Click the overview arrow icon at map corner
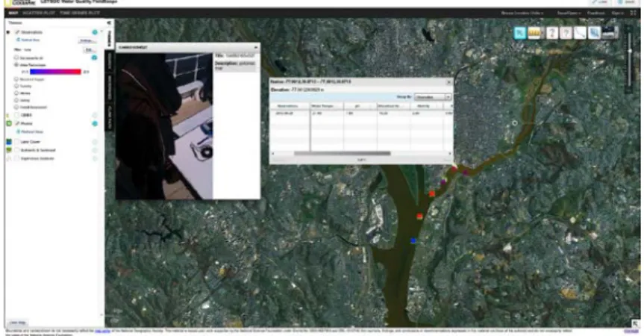Viewport: 644px width, 336px height. pyautogui.click(x=635, y=323)
